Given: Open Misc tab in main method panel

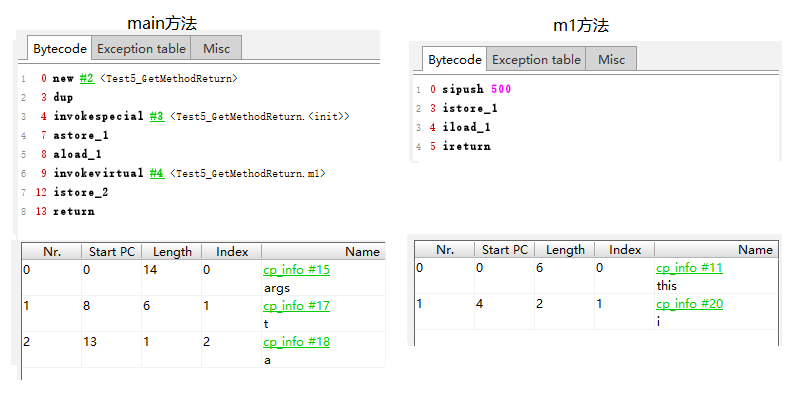Looking at the screenshot, I should pos(216,49).
